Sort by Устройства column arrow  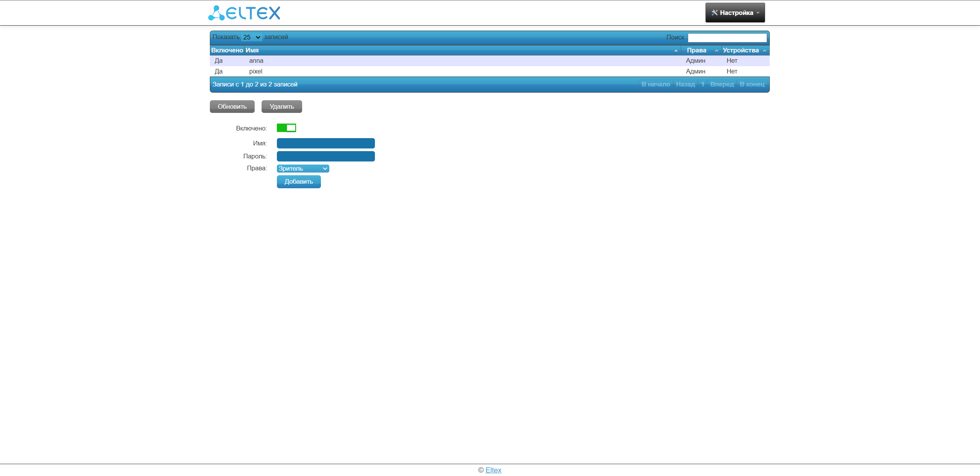tap(764, 51)
